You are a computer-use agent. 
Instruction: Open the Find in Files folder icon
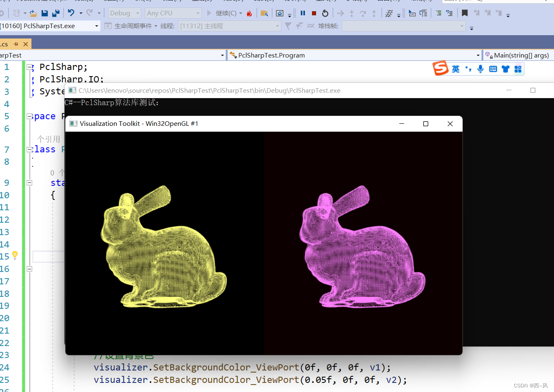pos(264,13)
